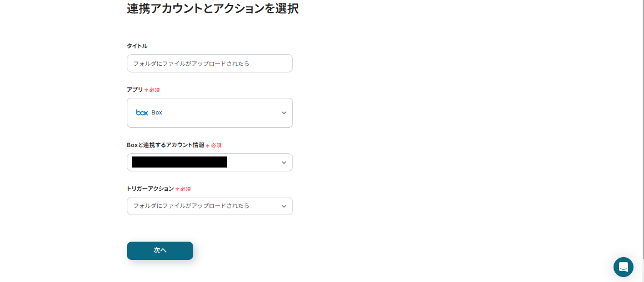
Task: Click the red 必須 mark beside アプリ
Action: [154, 90]
